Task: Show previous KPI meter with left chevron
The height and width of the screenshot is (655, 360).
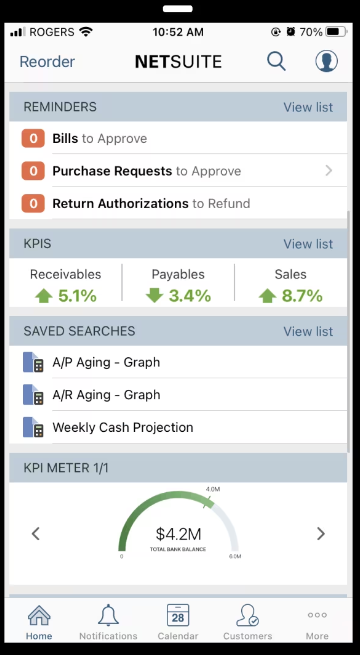Action: 36,533
